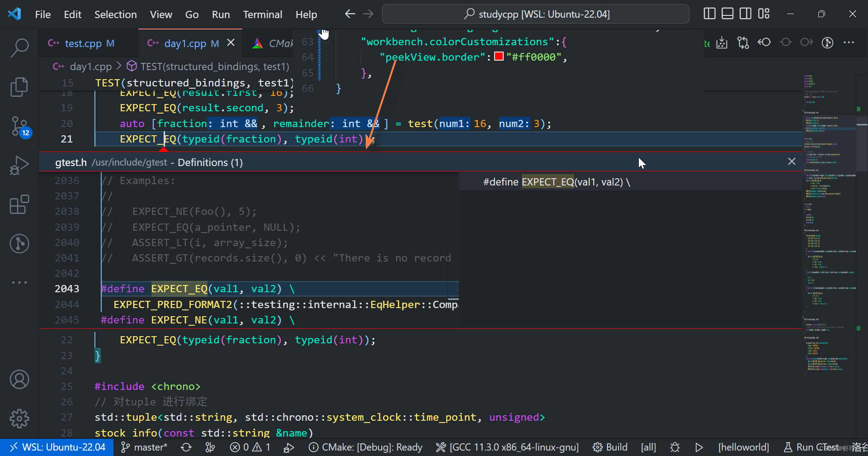Screen dimensions: 868x456
Task: Click the CMake launch play icon
Action: coord(699,447)
